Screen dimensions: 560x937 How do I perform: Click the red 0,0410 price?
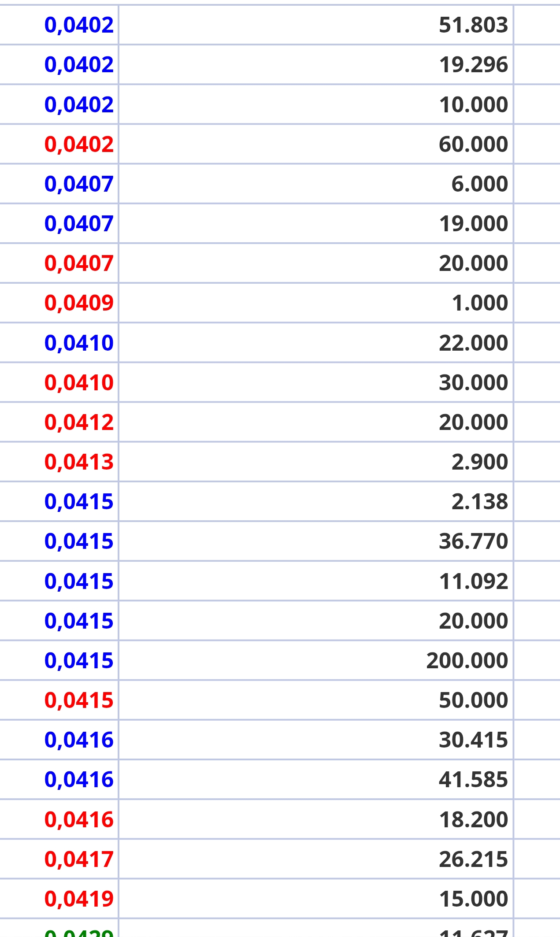79,382
